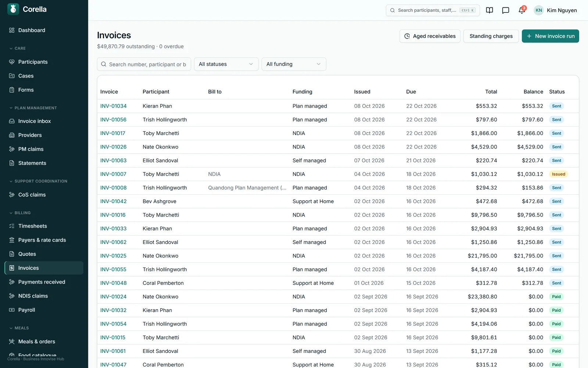Go to Quotes in sidebar

(x=44, y=254)
